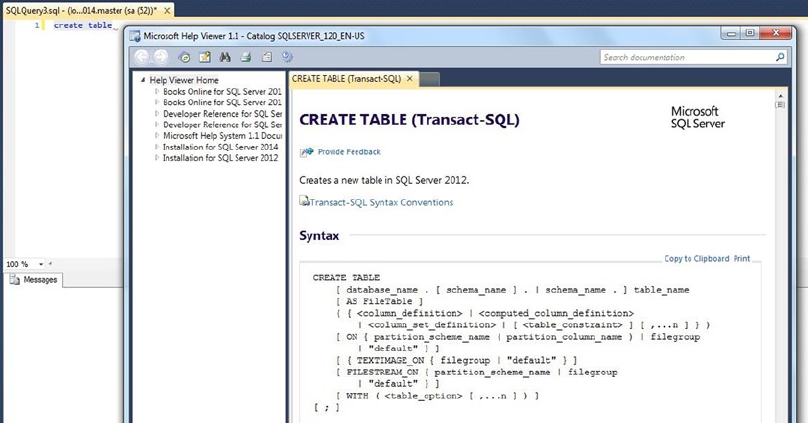Click line number 1 in query editor
This screenshot has width=808, height=423.
pyautogui.click(x=37, y=25)
